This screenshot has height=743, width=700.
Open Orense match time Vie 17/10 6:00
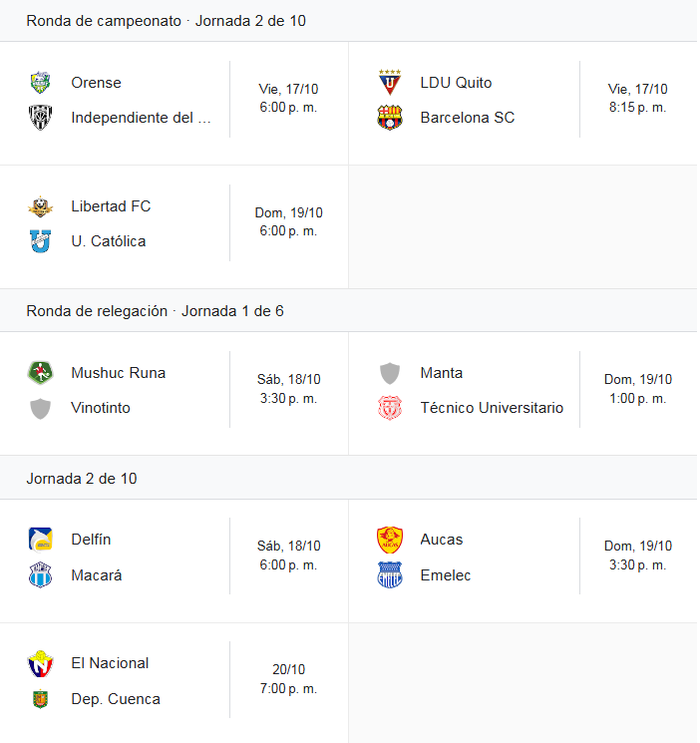coord(288,98)
